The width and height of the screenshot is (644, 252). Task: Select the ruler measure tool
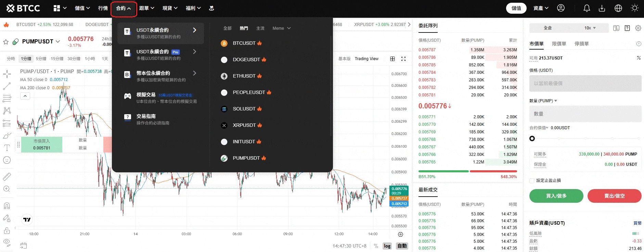click(7, 176)
